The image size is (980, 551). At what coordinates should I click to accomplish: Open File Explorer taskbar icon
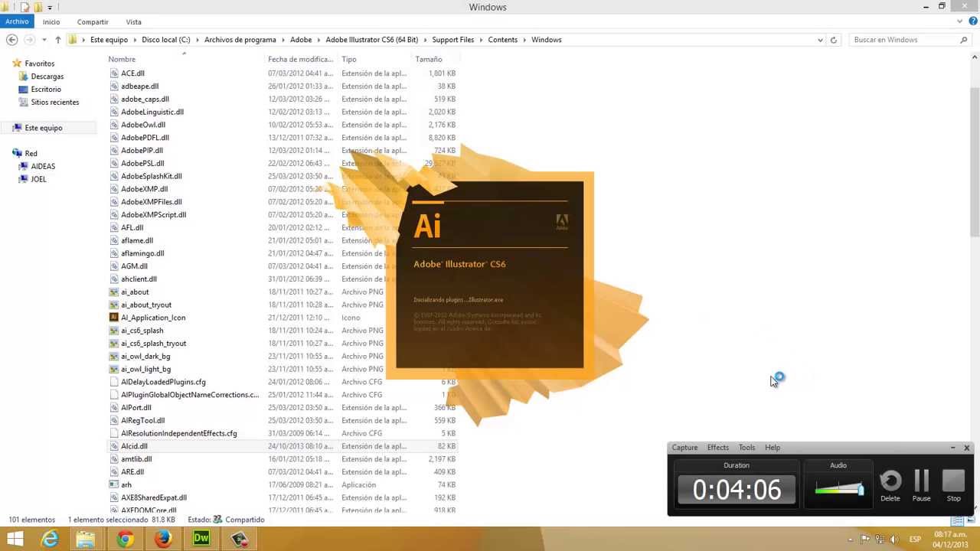click(86, 540)
